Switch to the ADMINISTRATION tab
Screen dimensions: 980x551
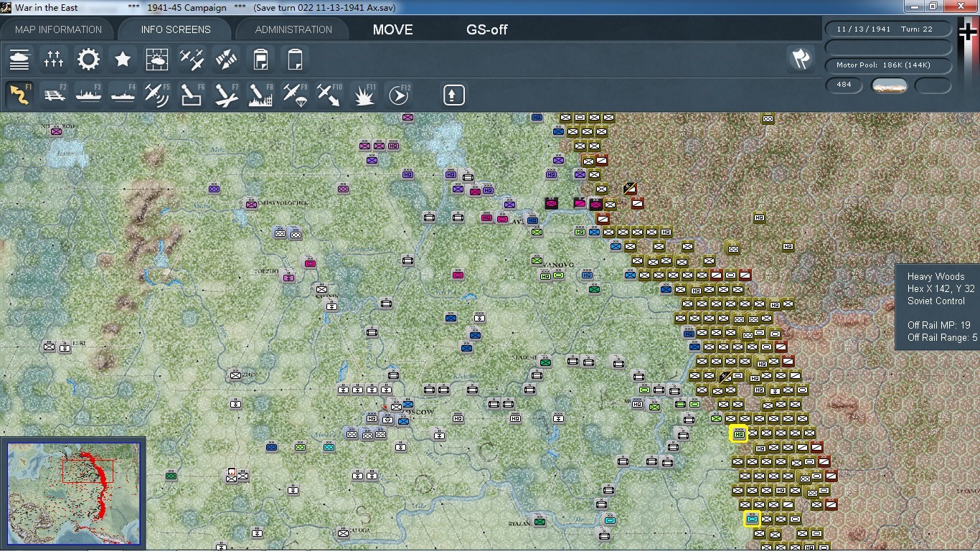[x=293, y=29]
